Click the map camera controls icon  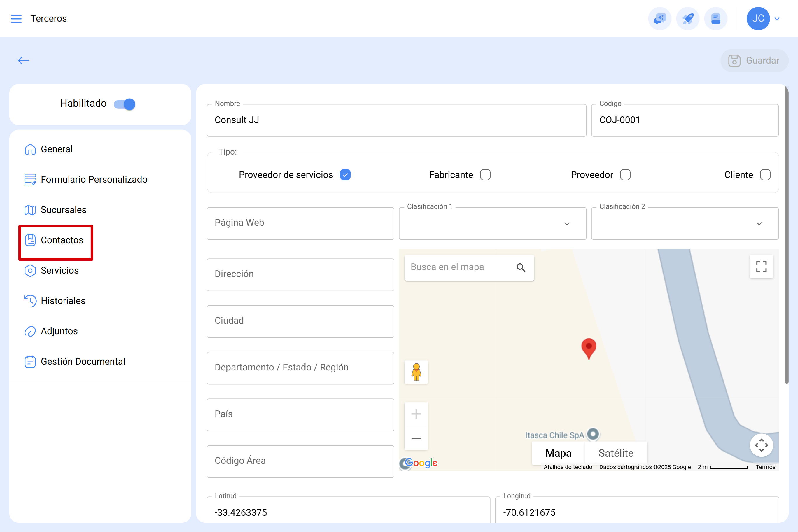coord(761,445)
